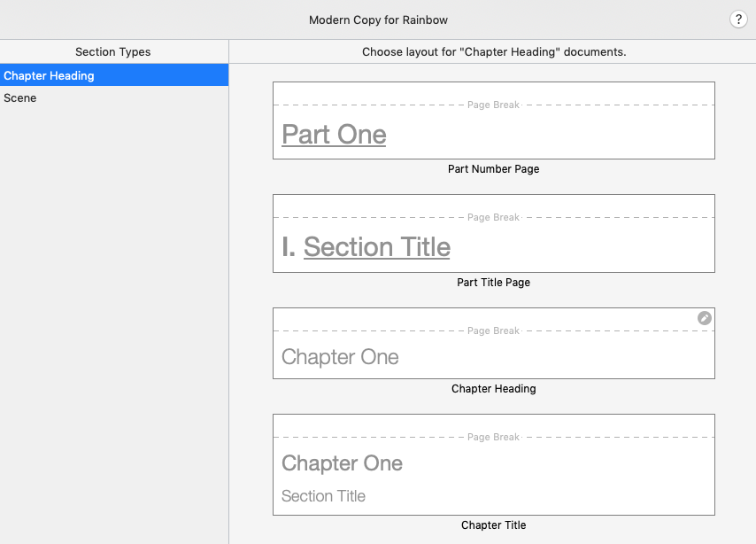
Task: Click the 'Part One' underlined heading text
Action: [x=334, y=135]
